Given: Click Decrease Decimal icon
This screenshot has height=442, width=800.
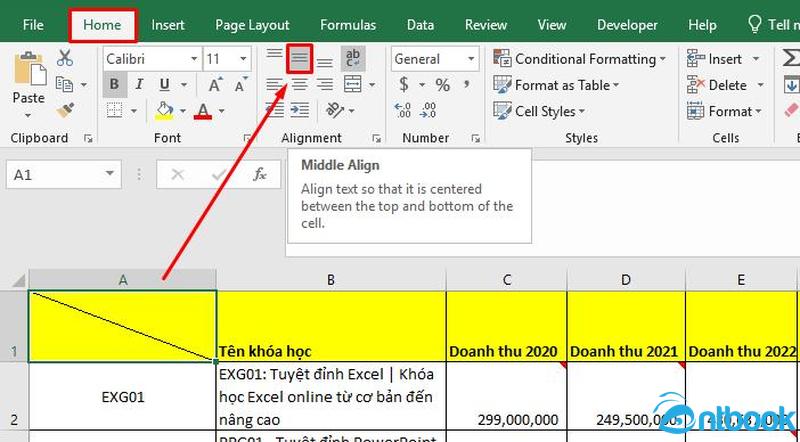Looking at the screenshot, I should pyautogui.click(x=429, y=110).
